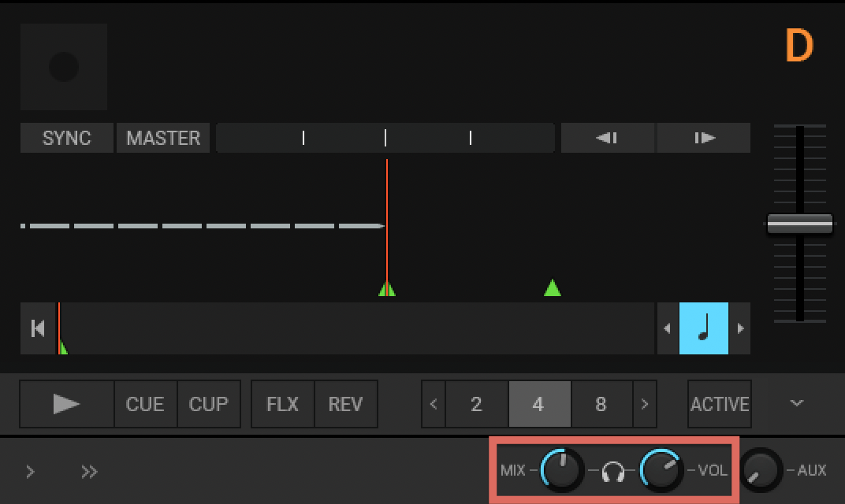
Task: Click the skip to track start icon
Action: coord(37,328)
